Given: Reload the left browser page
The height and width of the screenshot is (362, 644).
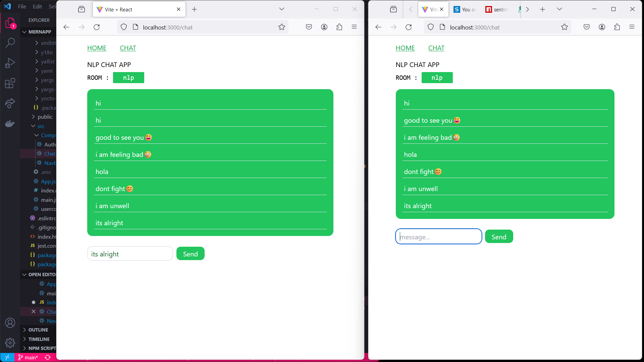Looking at the screenshot, I should click(97, 27).
